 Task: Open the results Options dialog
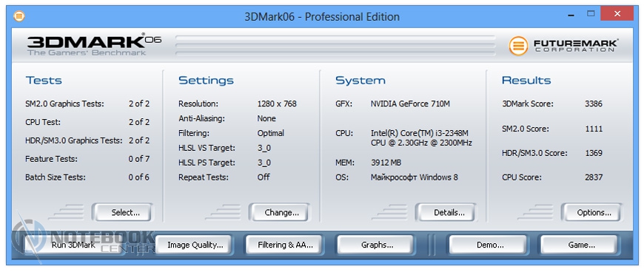tap(591, 213)
